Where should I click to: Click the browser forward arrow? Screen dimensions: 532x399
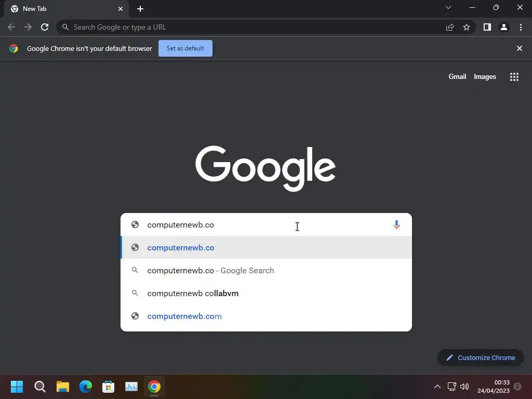coord(28,27)
